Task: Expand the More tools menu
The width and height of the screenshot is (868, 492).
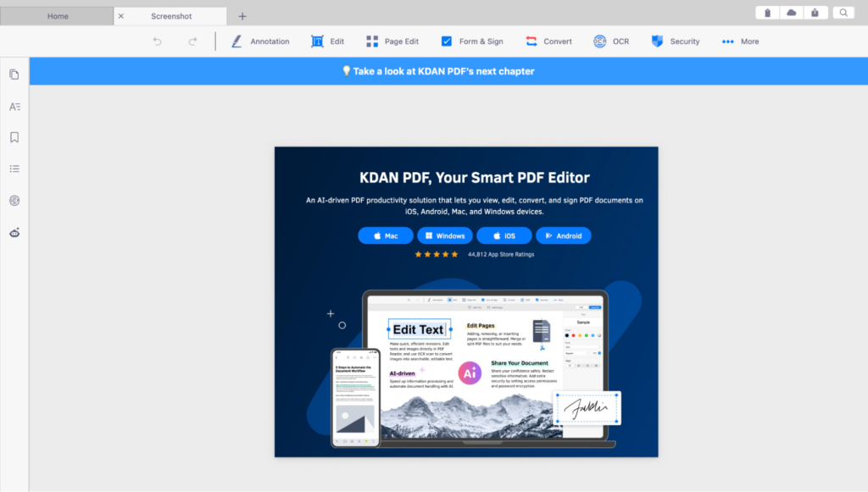Action: pos(738,41)
